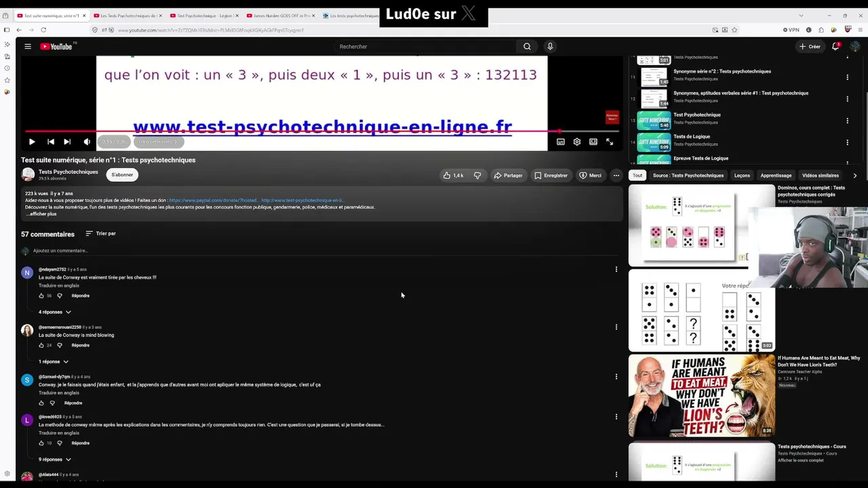Click the Ajoutez un commentaire field
This screenshot has width=868, height=488.
point(325,251)
